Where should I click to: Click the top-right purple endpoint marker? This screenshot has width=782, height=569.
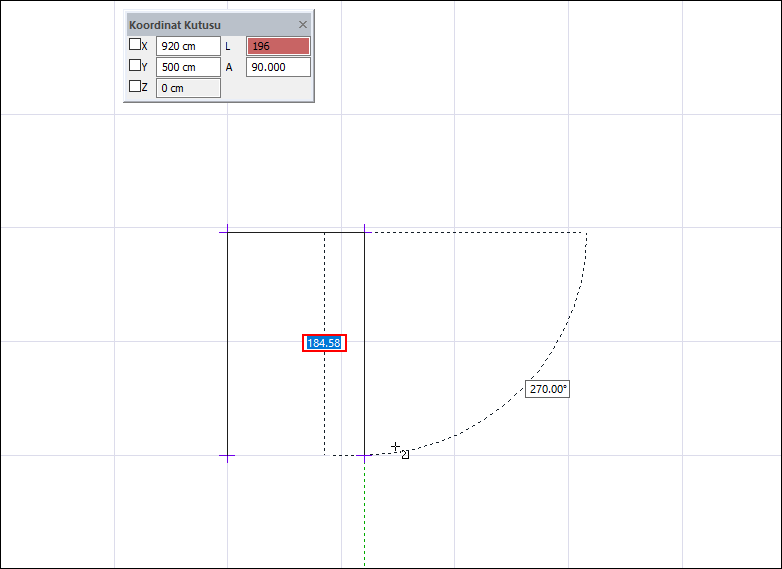[x=365, y=232]
